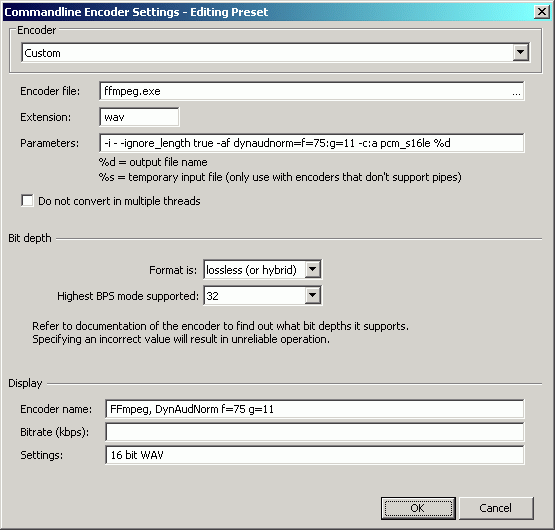This screenshot has height=530, width=555.
Task: Expand the Format is dropdown arrow
Action: point(313,270)
